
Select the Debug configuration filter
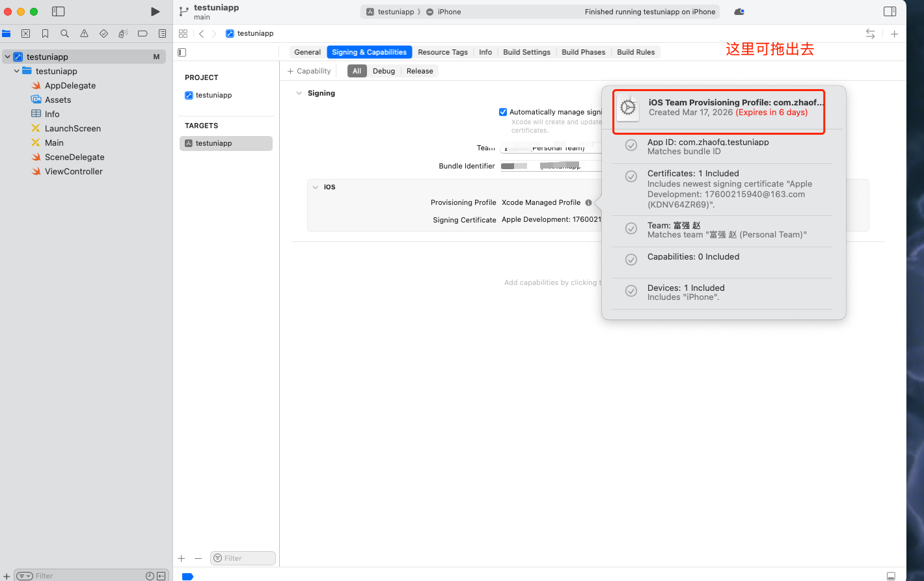pos(384,71)
